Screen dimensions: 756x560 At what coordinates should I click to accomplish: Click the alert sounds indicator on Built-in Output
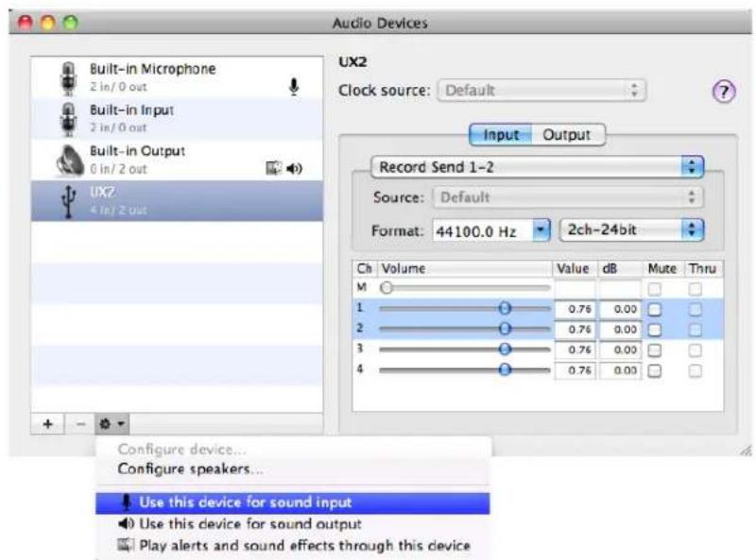pyautogui.click(x=274, y=168)
